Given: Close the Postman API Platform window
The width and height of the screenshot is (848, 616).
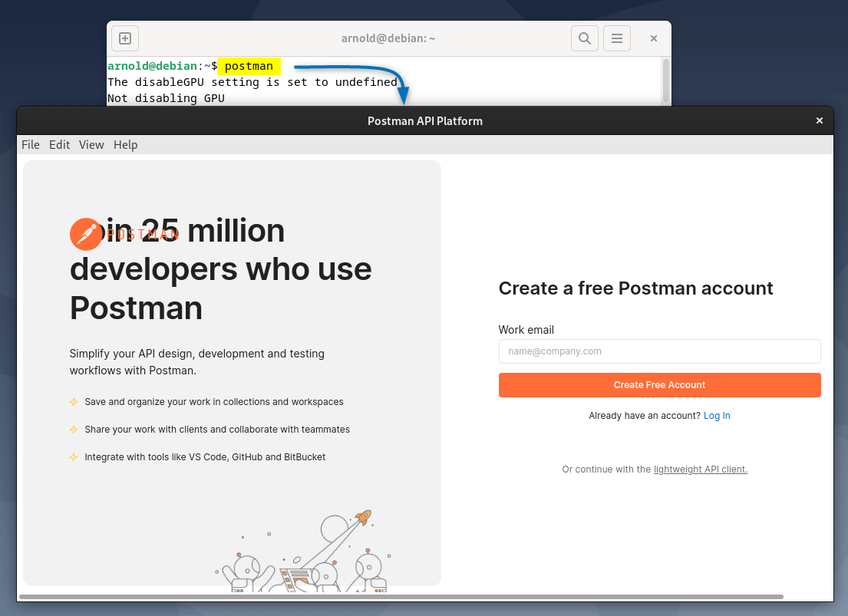Looking at the screenshot, I should pos(819,120).
